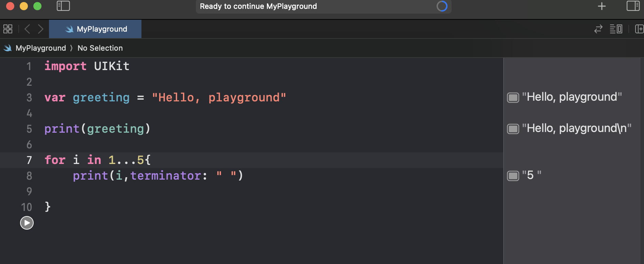Click line number 3 in the gutter
The height and width of the screenshot is (264, 644).
coord(29,98)
